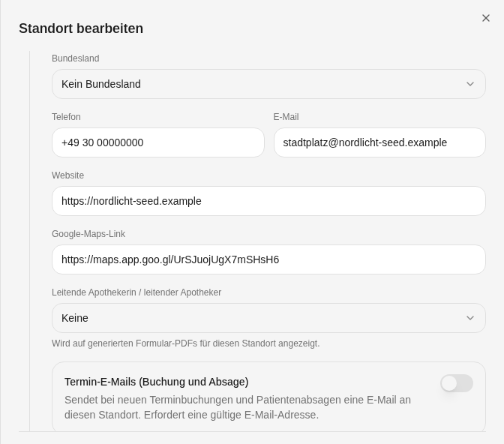Click the Termin-E-Mails (Buchung und Absage) title

157,382
